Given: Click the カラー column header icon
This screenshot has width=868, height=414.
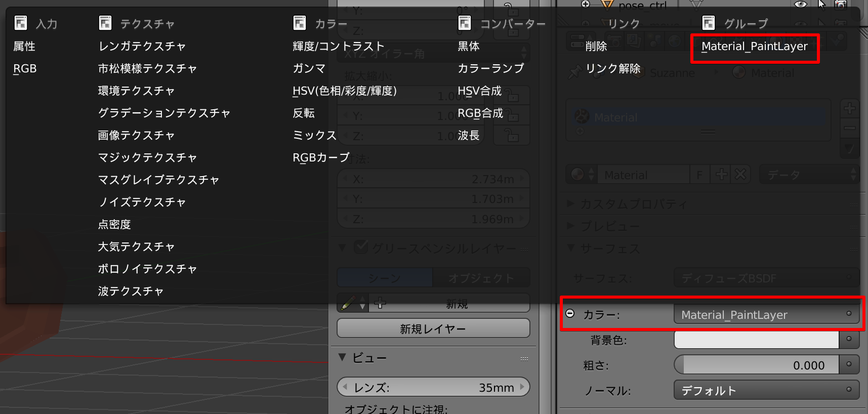Looking at the screenshot, I should tap(300, 23).
